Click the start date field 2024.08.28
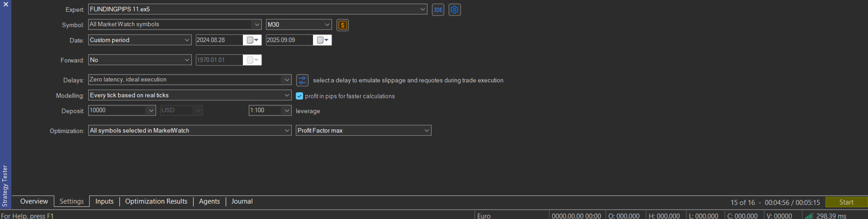Screen dimensions: 868x219 (219, 40)
